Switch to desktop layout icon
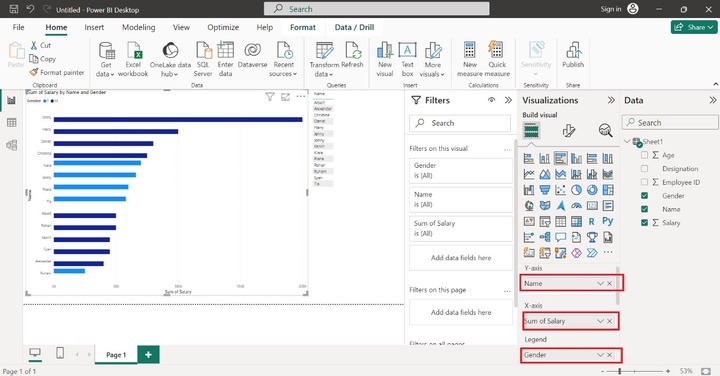The width and height of the screenshot is (720, 376). click(35, 353)
